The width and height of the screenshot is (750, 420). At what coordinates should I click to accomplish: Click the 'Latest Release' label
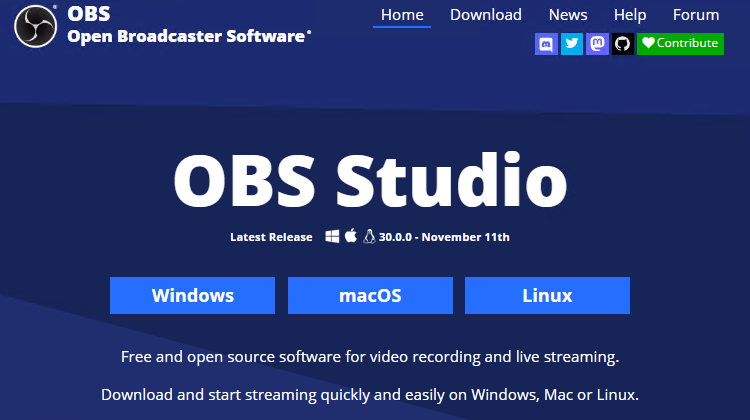271,237
